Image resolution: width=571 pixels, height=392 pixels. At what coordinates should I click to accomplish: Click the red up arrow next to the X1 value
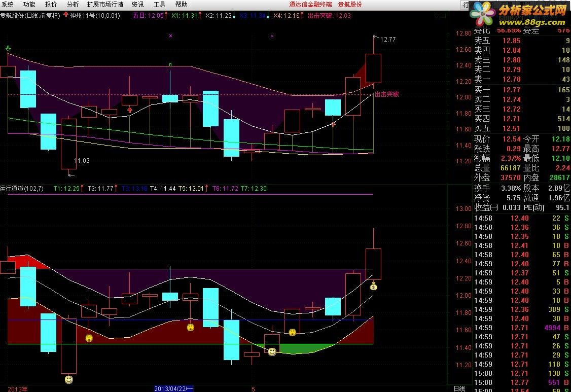(x=200, y=15)
